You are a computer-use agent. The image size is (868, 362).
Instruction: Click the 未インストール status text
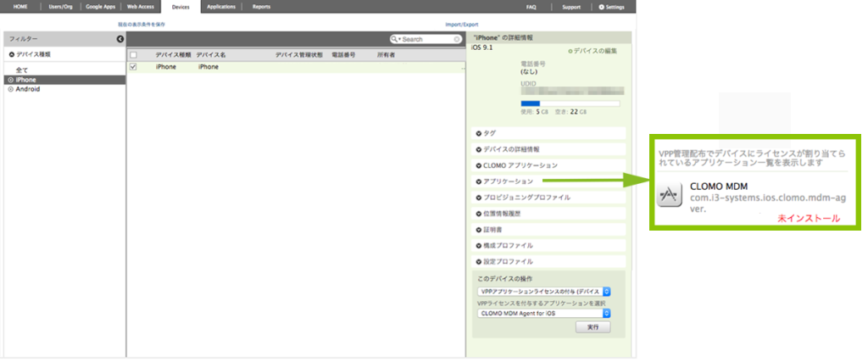(x=809, y=219)
